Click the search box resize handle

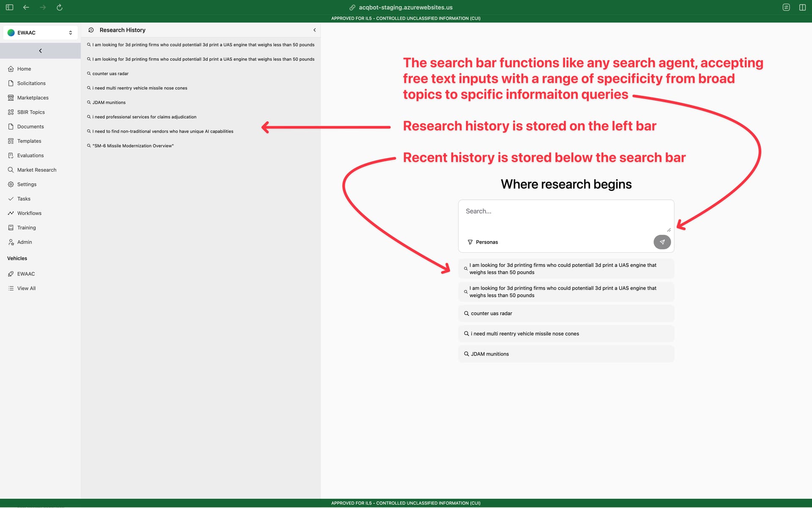pos(669,230)
